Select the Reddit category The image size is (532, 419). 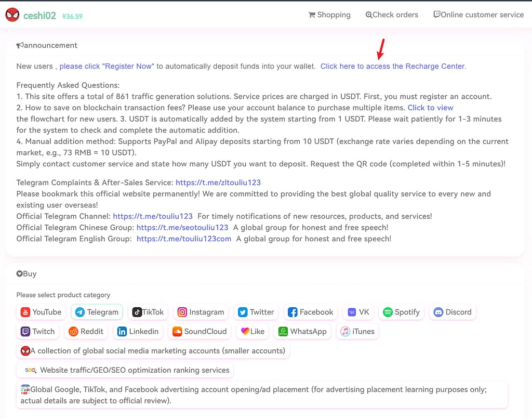(x=86, y=331)
